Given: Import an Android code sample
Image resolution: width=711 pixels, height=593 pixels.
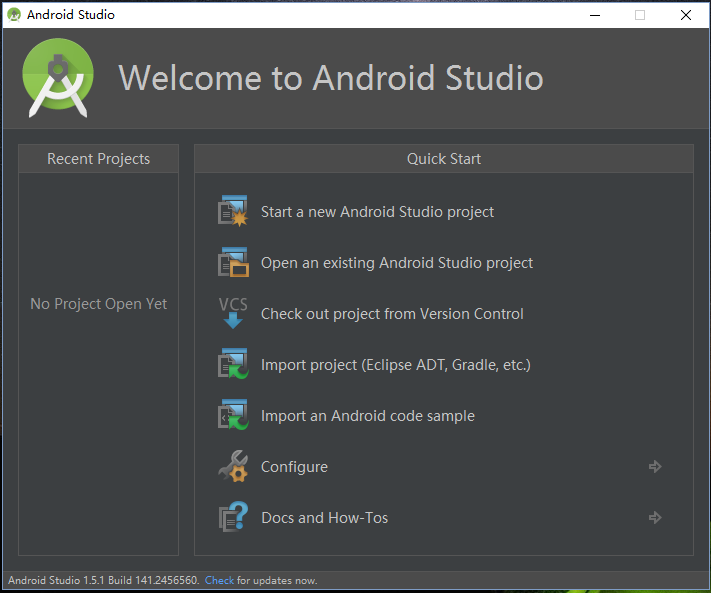Looking at the screenshot, I should (x=368, y=416).
